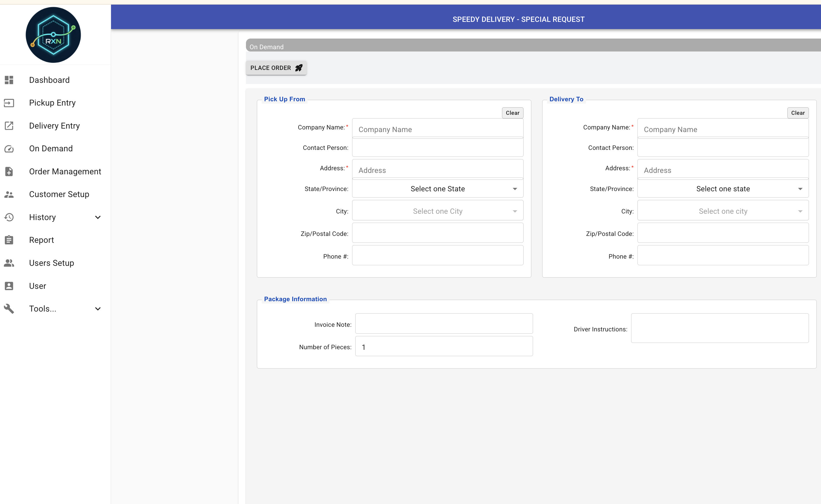Click the Report clipboard icon
The height and width of the screenshot is (504, 821).
pyautogui.click(x=9, y=240)
